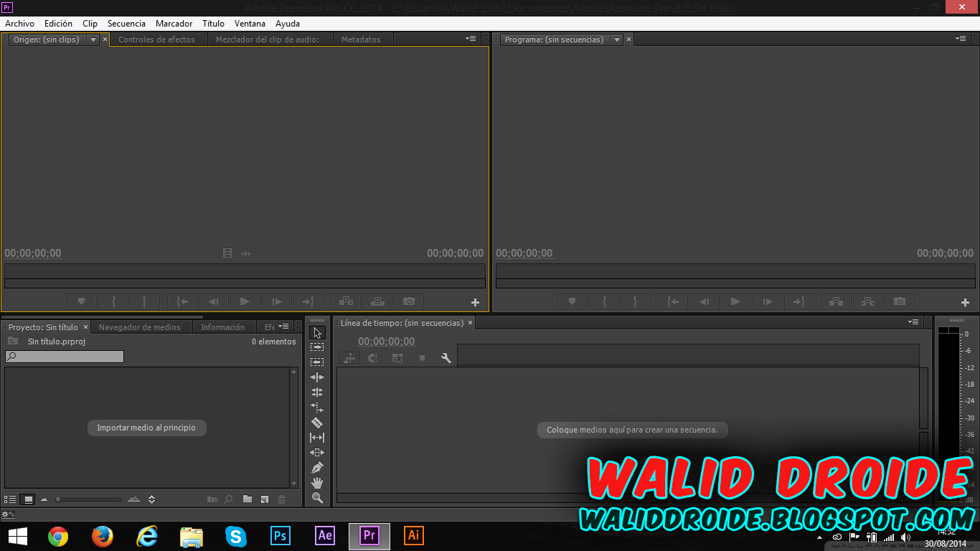Select the Pen tool
Viewport: 980px width, 551px height.
317,468
